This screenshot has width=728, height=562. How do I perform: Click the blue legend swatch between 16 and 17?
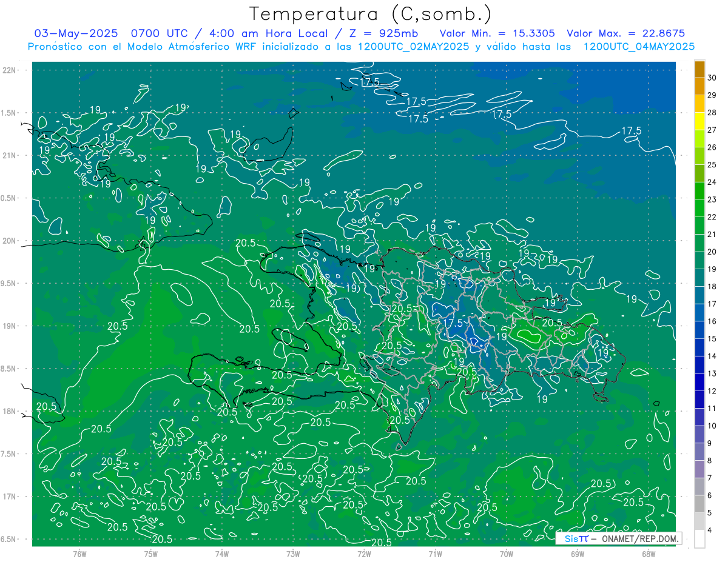tap(699, 313)
